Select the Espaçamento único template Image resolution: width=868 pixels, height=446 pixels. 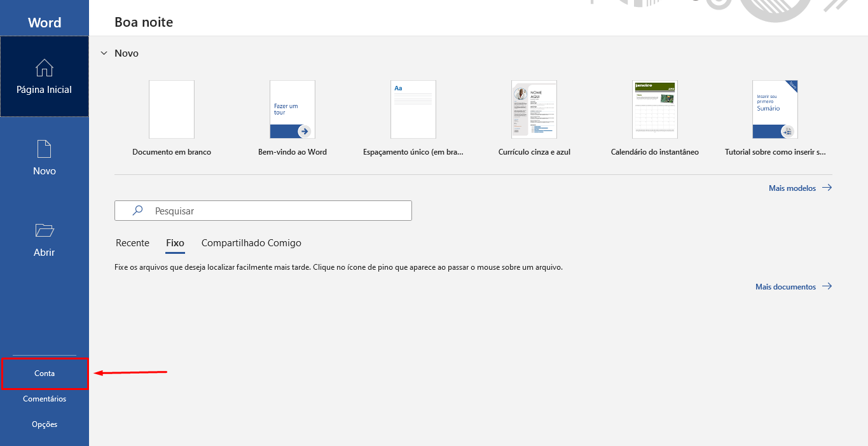click(413, 109)
